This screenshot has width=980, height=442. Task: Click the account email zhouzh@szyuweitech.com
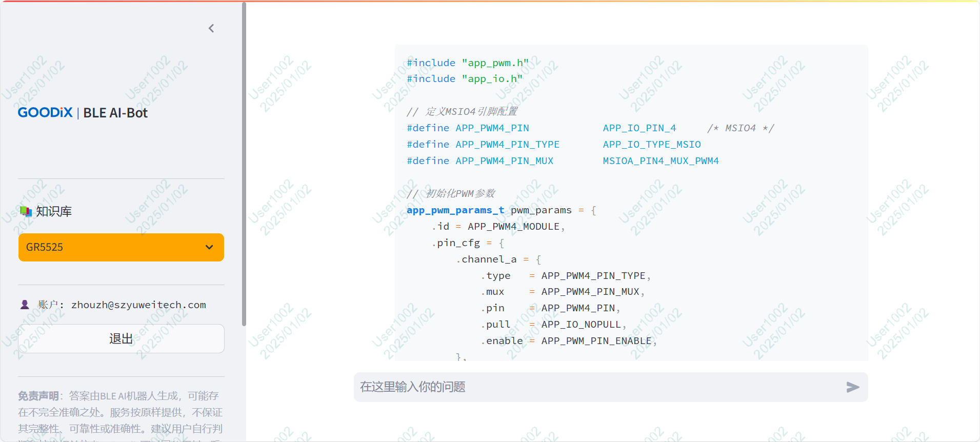click(138, 305)
